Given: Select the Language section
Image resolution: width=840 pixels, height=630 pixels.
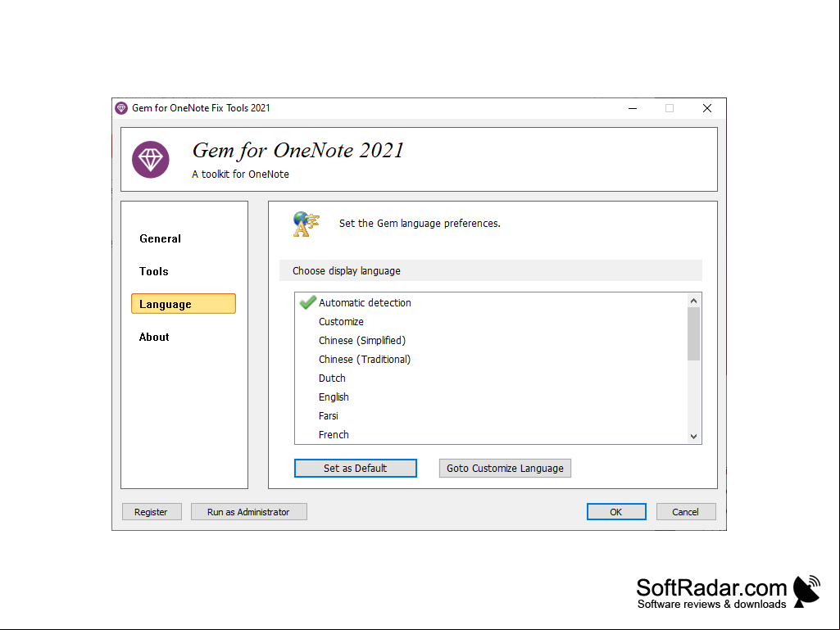Looking at the screenshot, I should click(x=184, y=304).
